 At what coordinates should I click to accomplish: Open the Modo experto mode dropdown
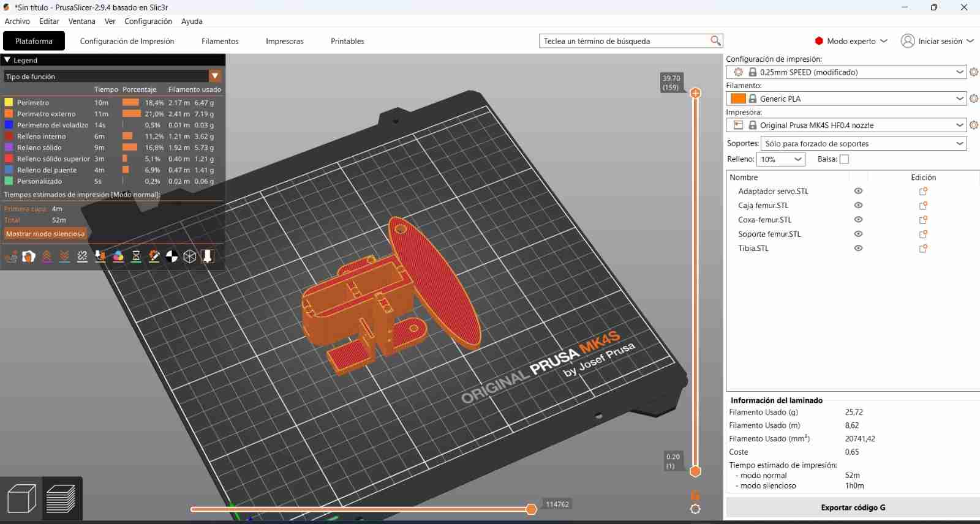pyautogui.click(x=851, y=41)
